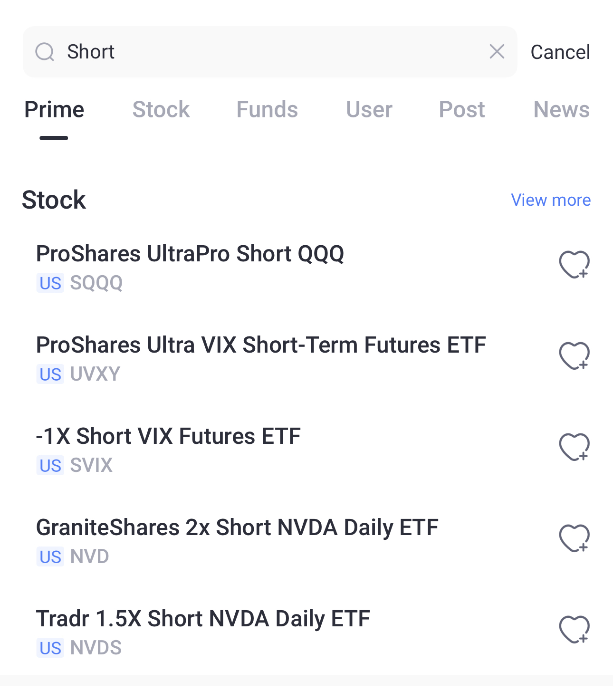
Task: Clear the search text with the X icon
Action: pos(497,51)
